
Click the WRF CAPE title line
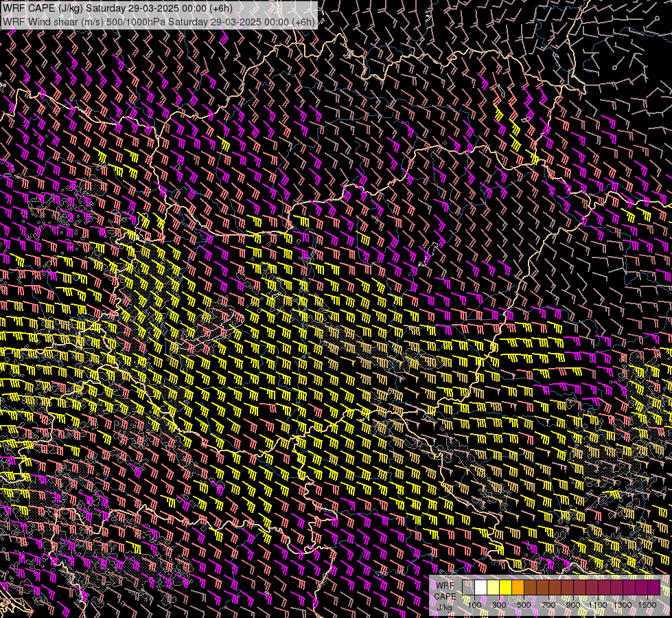click(x=117, y=8)
